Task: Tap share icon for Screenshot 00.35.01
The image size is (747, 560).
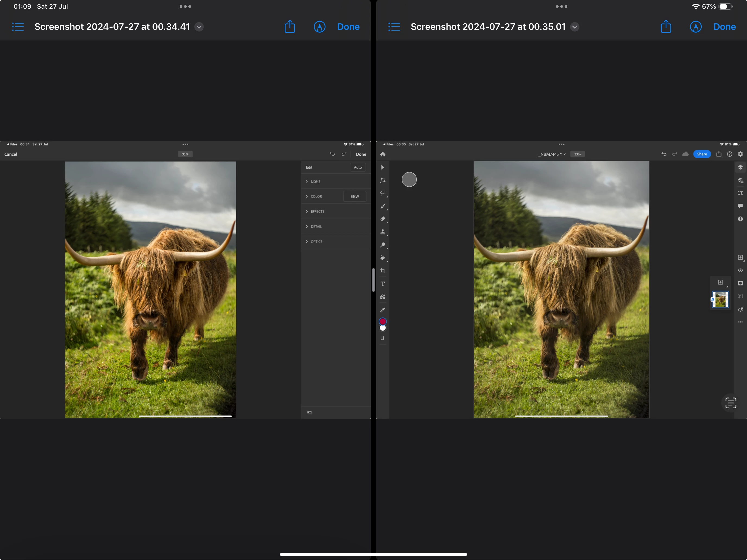Action: click(x=666, y=27)
